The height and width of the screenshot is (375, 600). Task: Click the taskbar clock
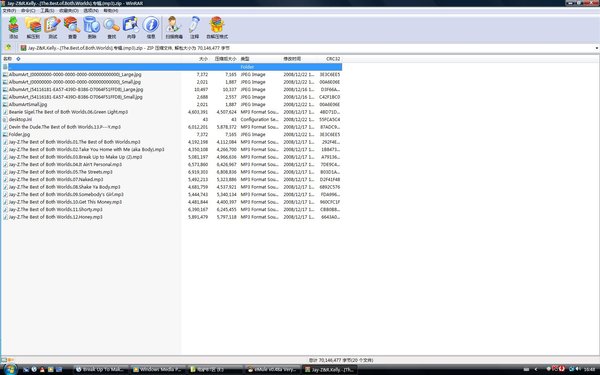[x=590, y=369]
